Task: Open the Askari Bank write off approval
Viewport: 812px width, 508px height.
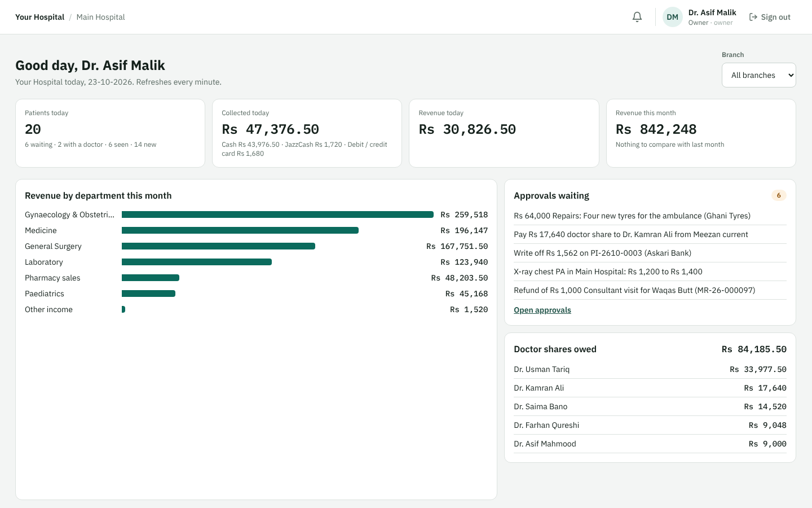Action: click(650, 253)
